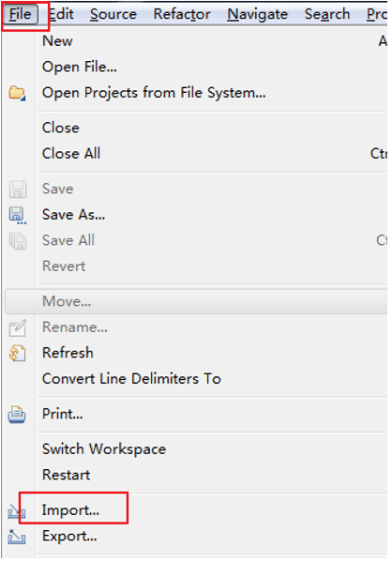Open the Source menu
The image size is (392, 562).
(113, 14)
